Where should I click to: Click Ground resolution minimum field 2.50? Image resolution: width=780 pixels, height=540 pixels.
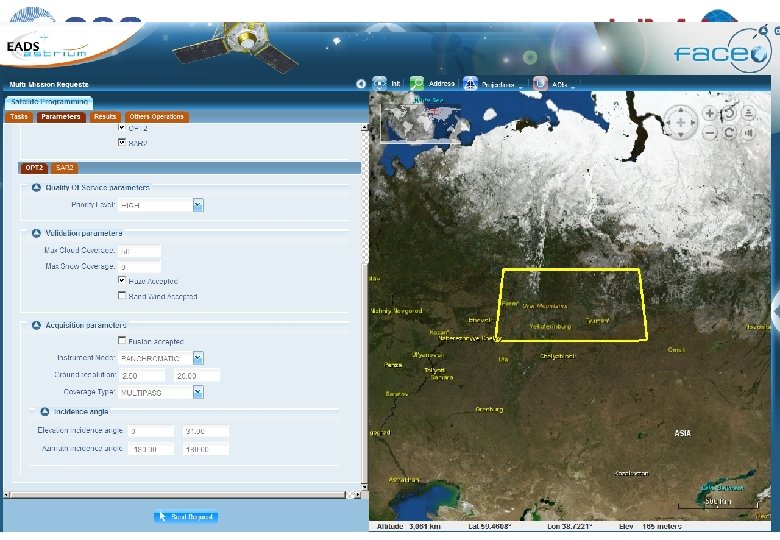click(142, 376)
